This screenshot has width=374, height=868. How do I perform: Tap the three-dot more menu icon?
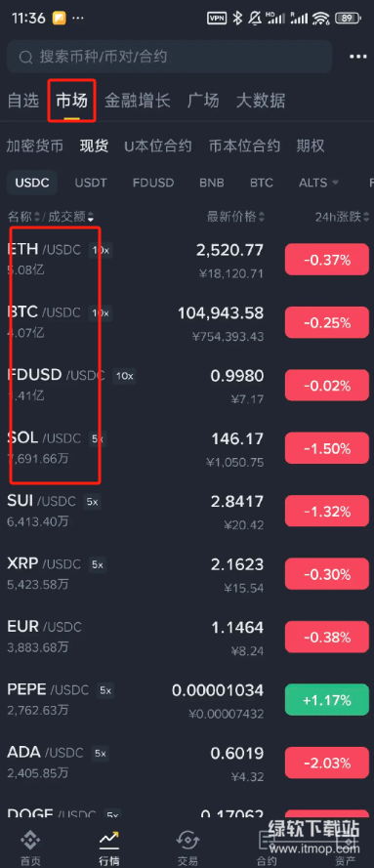click(358, 57)
